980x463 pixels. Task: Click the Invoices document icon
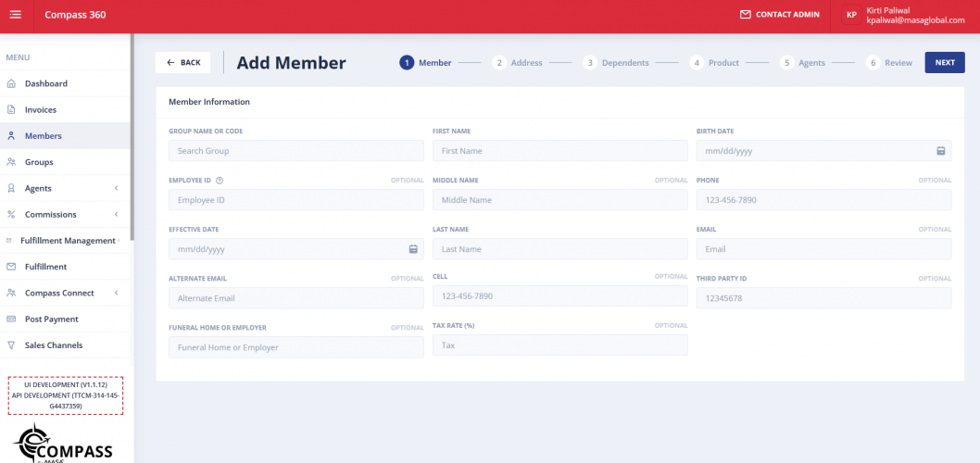tap(11, 109)
